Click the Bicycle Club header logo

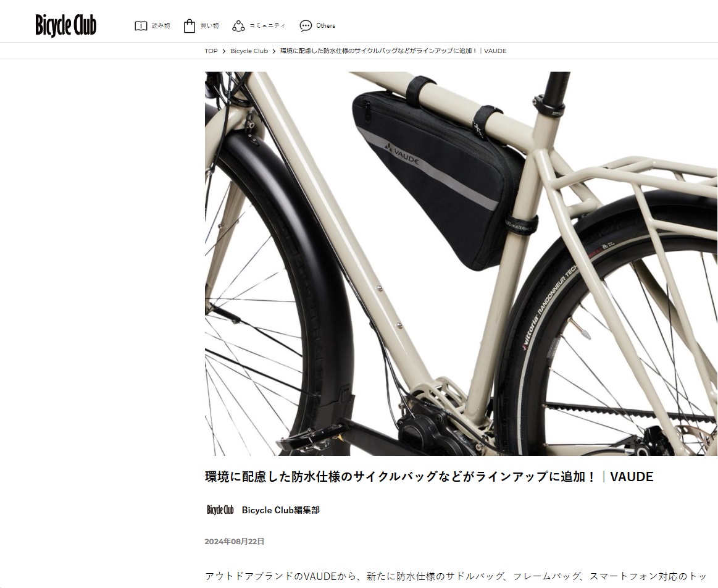pyautogui.click(x=66, y=25)
